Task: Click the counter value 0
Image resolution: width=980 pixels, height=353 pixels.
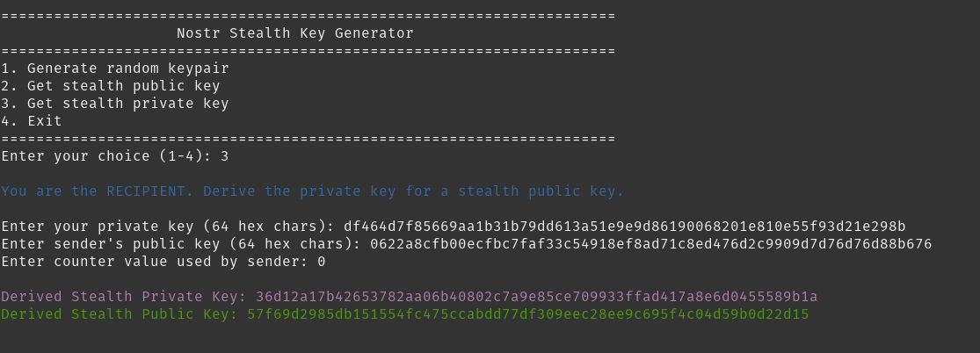Action: 322,261
